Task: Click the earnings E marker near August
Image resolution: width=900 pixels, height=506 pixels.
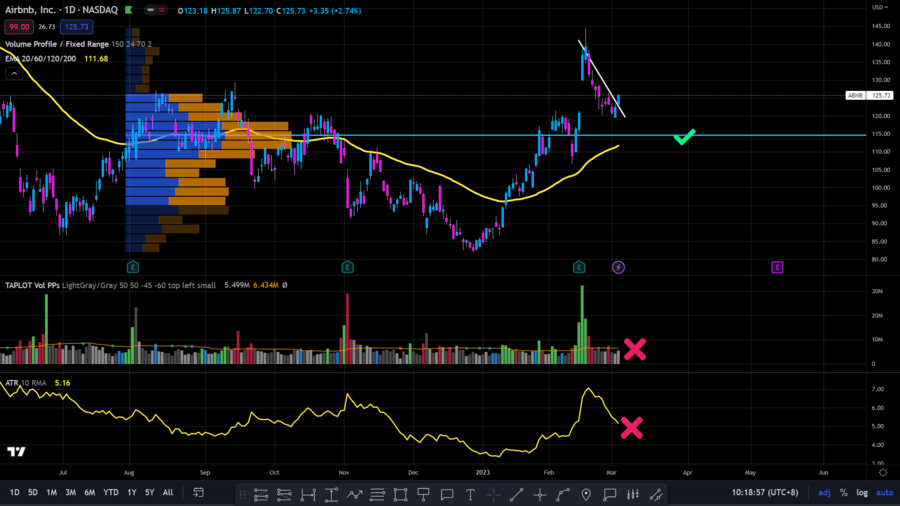Action: (133, 267)
